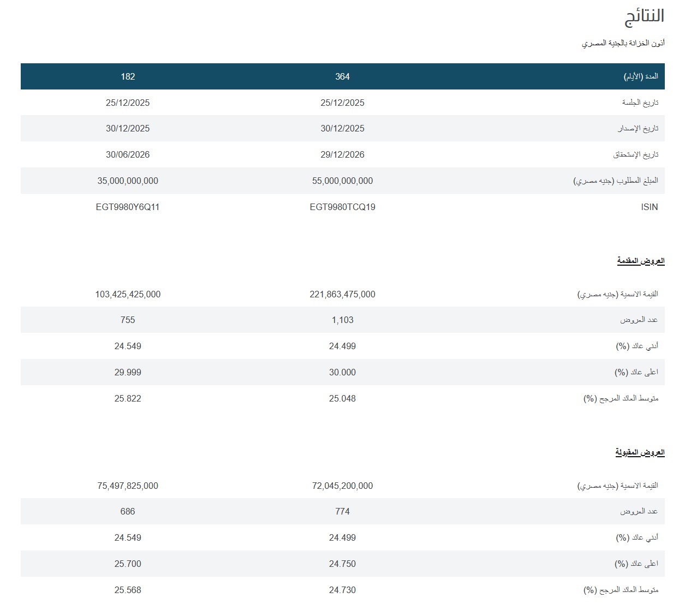The height and width of the screenshot is (616, 673).
Task: Click submitted bids value 103,425,425,000
Action: click(x=128, y=294)
